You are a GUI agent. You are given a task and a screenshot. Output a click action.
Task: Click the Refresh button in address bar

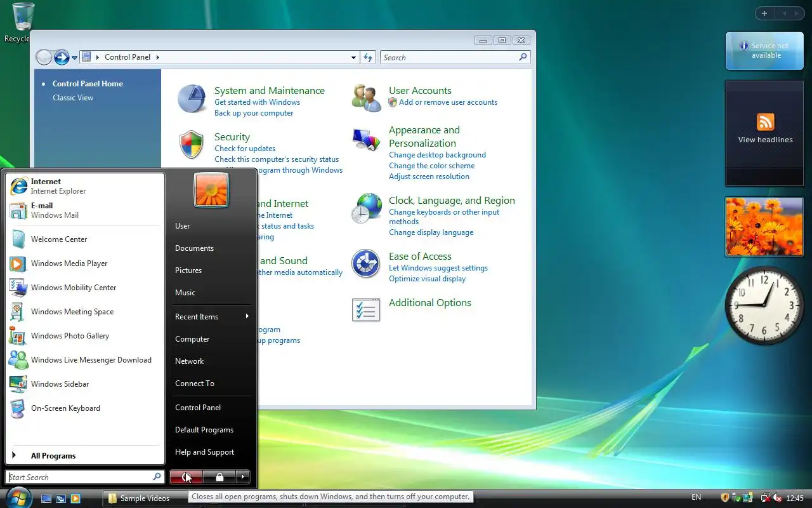[368, 57]
